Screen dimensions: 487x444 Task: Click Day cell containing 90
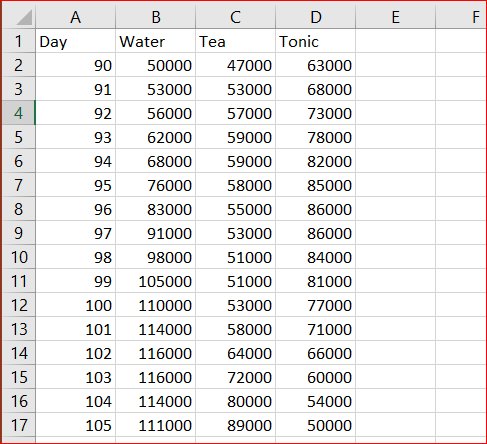click(75, 65)
